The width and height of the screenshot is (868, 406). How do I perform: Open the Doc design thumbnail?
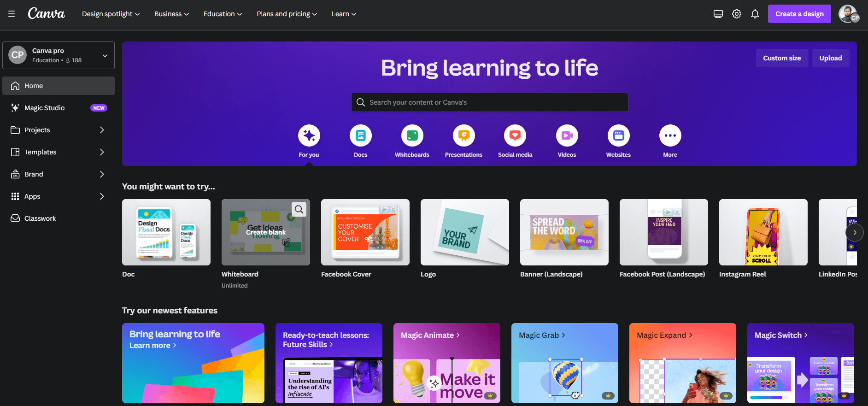(166, 232)
